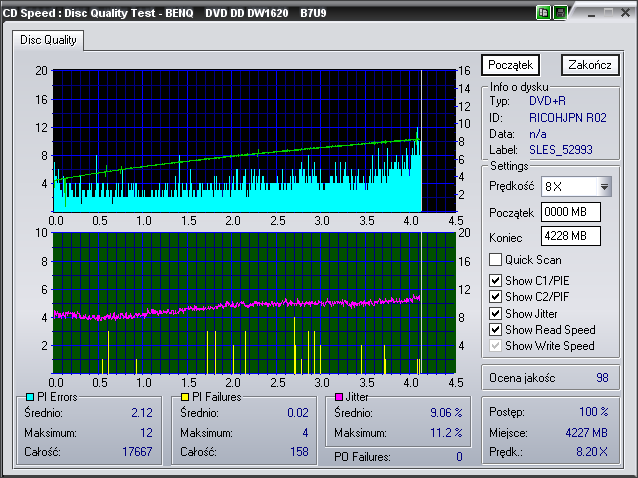Enable the Quick Scan checkbox

pos(495,260)
